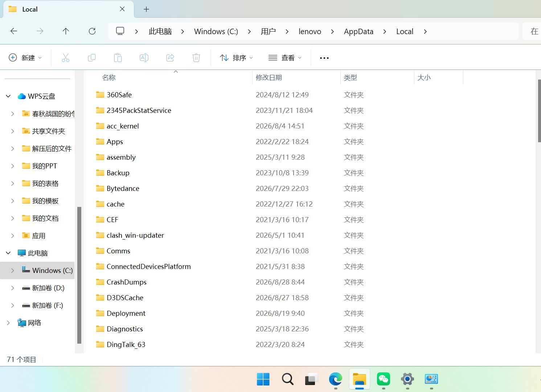Collapse the 此电脑 tree node
The width and height of the screenshot is (541, 392).
click(x=8, y=253)
